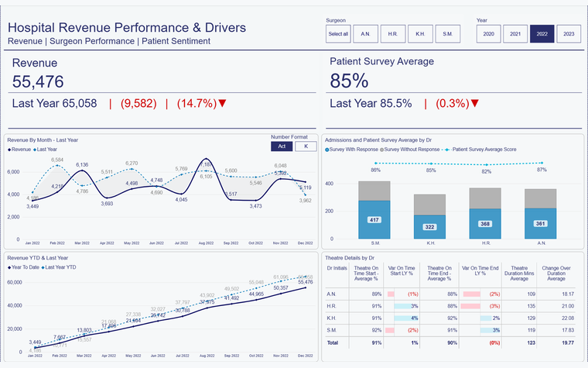Image resolution: width=588 pixels, height=368 pixels.
Task: Sort by Theatre On Time End Average % header
Action: (439, 273)
